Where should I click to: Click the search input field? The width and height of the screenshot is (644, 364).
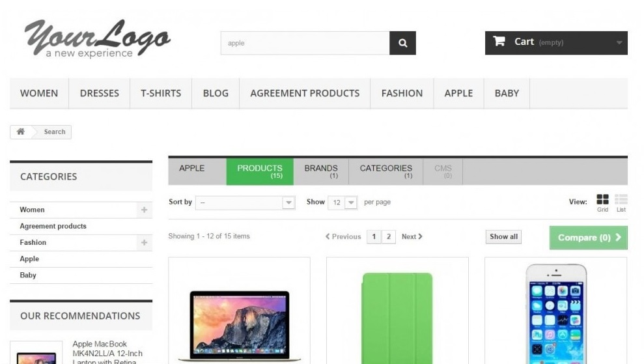pyautogui.click(x=305, y=43)
